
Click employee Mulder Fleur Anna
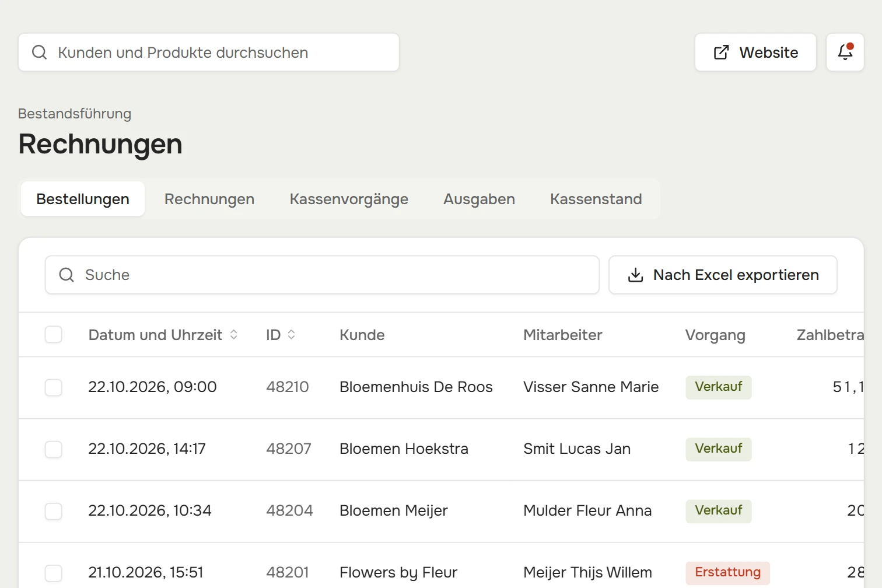point(587,510)
